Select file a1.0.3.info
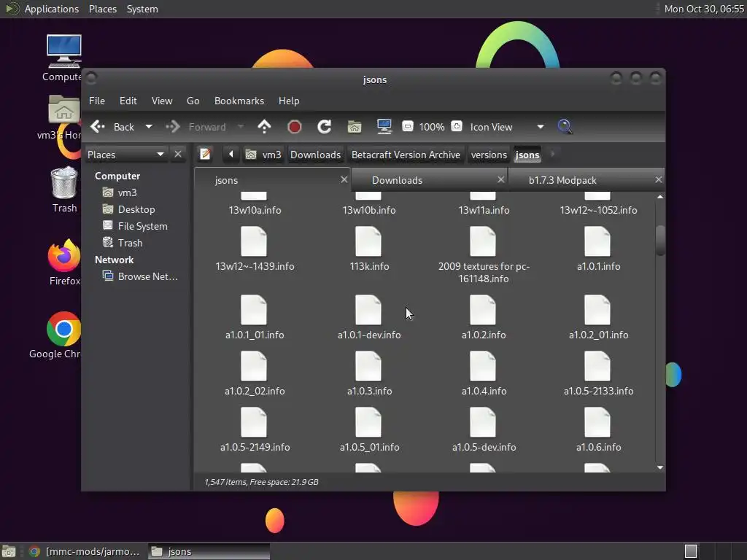Screen dimensions: 747x560 click(368, 373)
